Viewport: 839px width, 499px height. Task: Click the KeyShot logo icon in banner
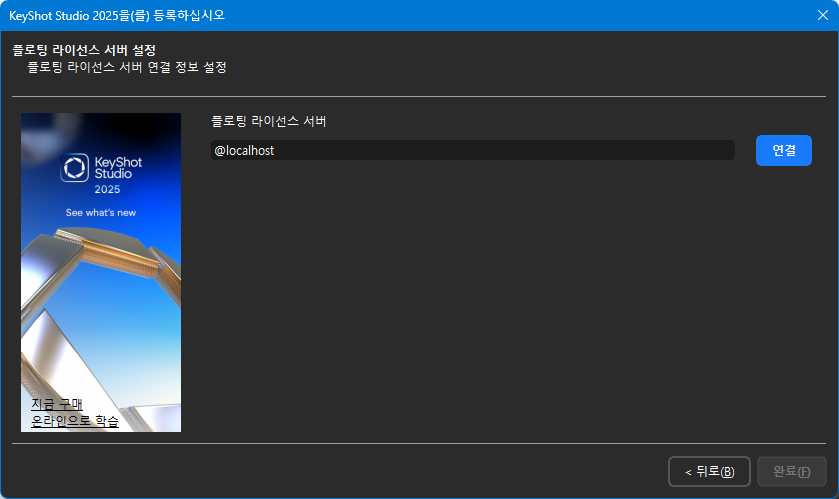click(x=74, y=168)
